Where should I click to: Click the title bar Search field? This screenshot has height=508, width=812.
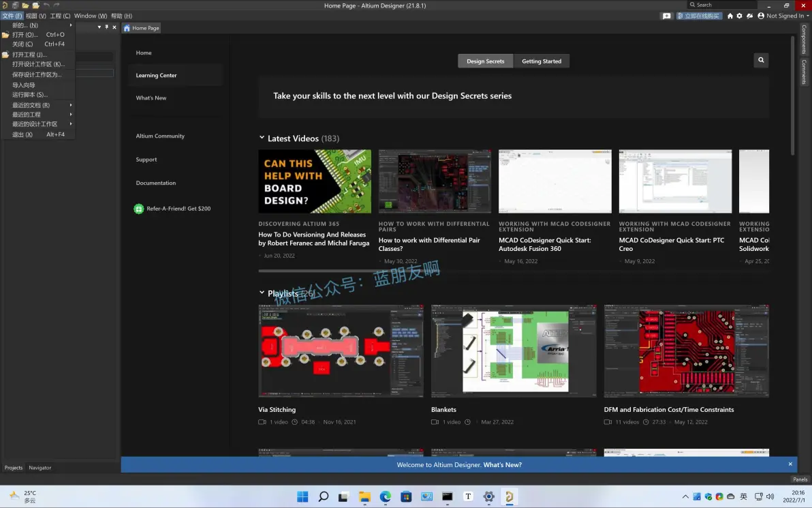click(722, 5)
